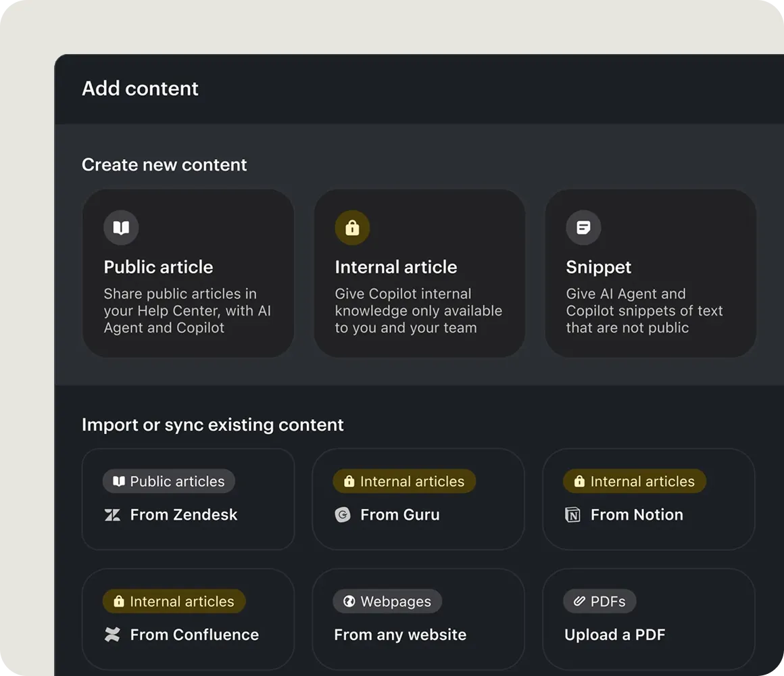784x676 pixels.
Task: Select Upload a PDF option
Action: pyautogui.click(x=648, y=619)
